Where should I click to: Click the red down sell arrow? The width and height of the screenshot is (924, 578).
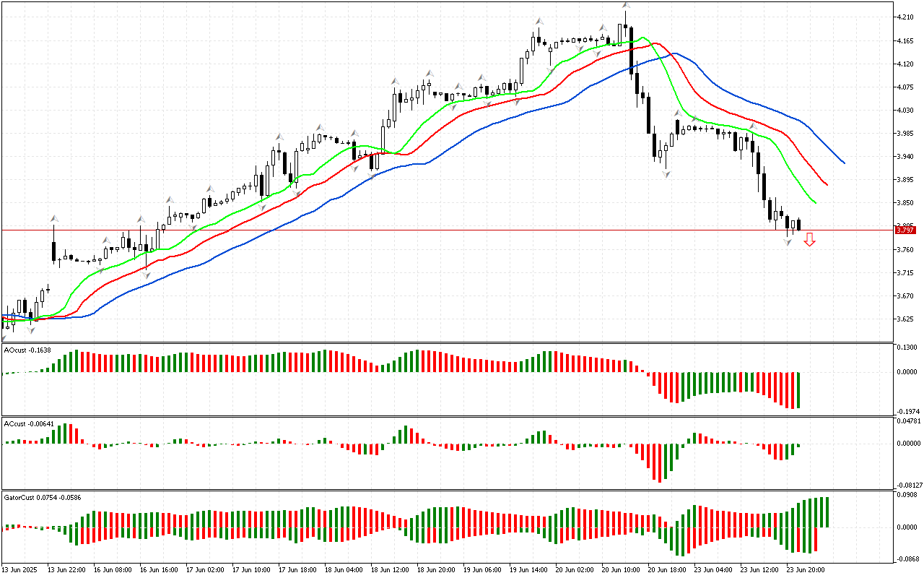(x=810, y=239)
